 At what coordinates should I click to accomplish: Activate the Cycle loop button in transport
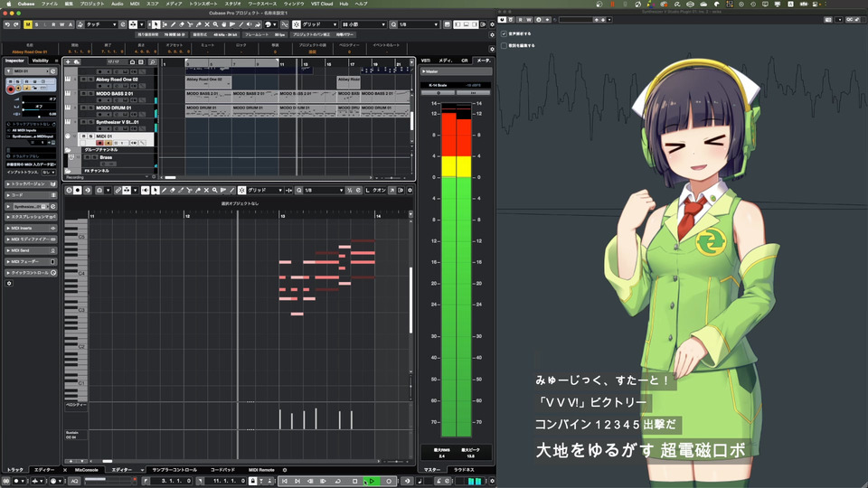[337, 482]
